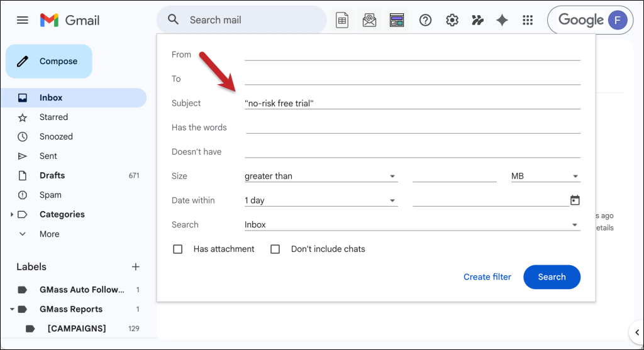Expand the Categories section in sidebar

pos(12,214)
